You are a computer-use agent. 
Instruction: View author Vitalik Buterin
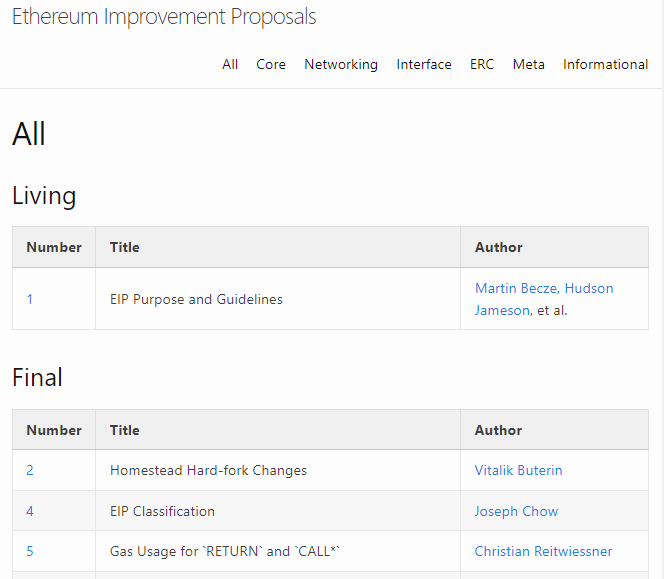pos(519,470)
